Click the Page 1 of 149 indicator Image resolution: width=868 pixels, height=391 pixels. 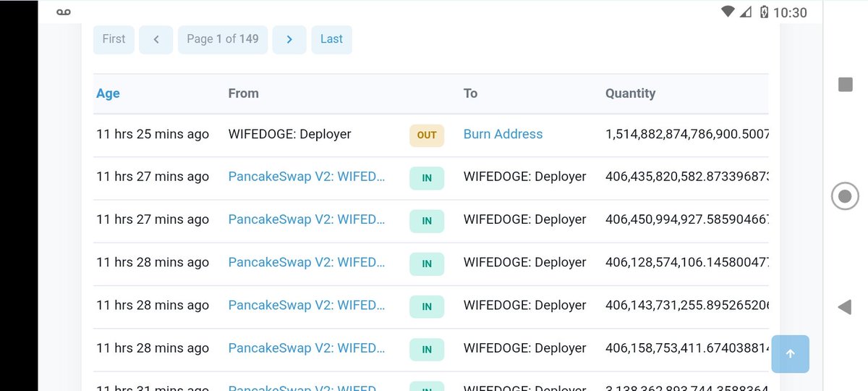coord(223,39)
